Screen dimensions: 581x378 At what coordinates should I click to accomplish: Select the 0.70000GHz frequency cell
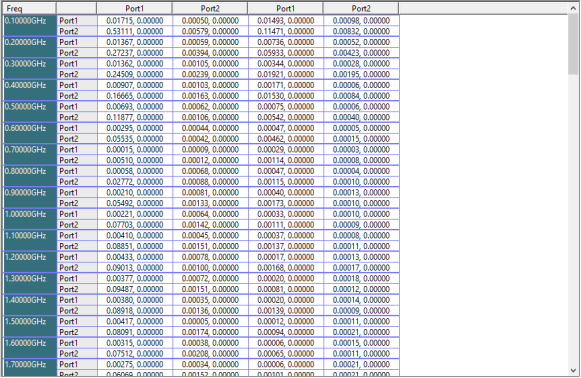30,155
